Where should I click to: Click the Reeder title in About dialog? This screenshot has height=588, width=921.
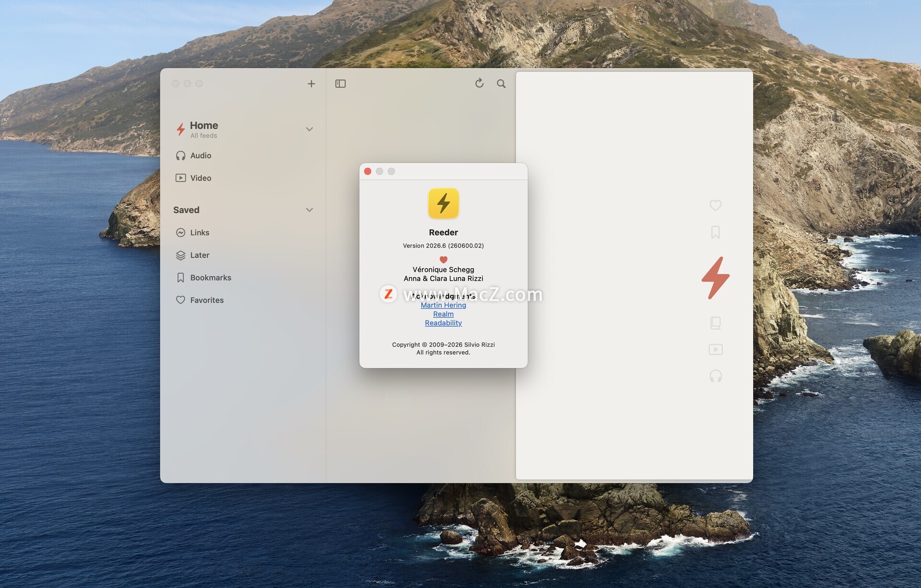point(443,233)
